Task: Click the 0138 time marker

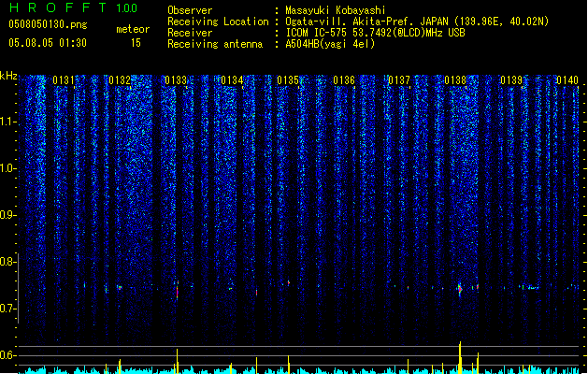Action: pos(455,80)
